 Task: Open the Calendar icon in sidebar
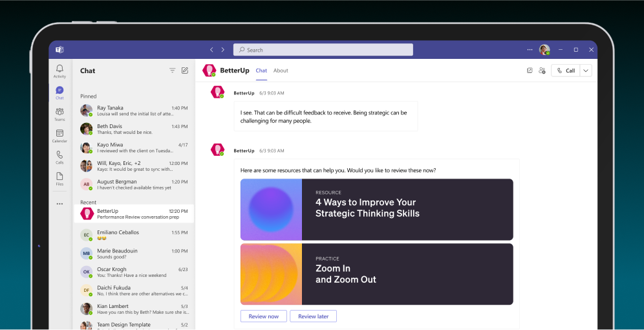pyautogui.click(x=59, y=135)
